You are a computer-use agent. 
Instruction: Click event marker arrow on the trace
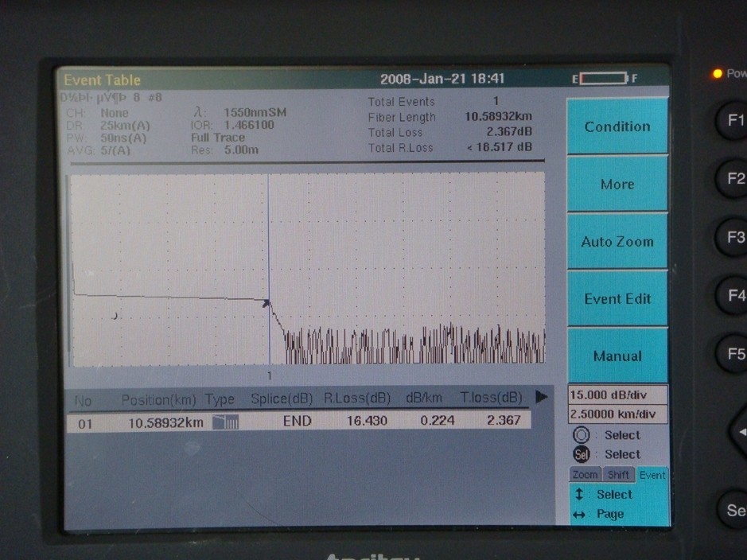[267, 303]
